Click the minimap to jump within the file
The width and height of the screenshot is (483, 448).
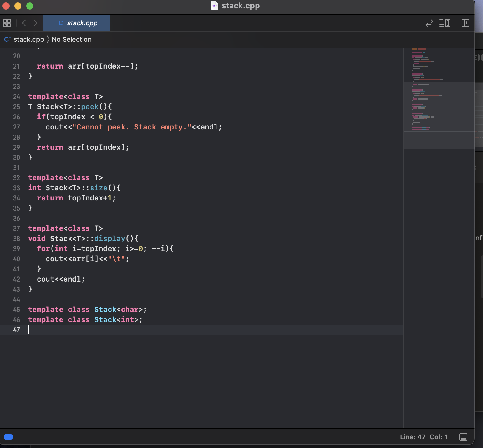[x=426, y=89]
